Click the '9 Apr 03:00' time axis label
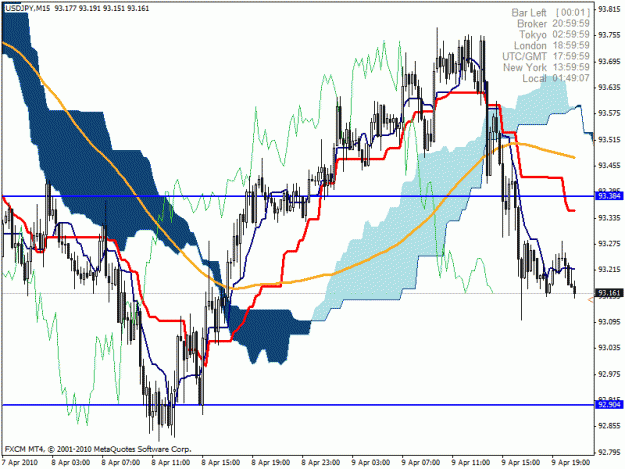 click(371, 462)
